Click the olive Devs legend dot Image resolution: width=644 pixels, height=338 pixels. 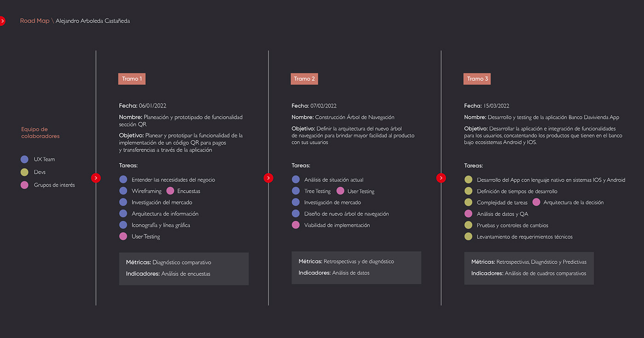[x=25, y=172]
